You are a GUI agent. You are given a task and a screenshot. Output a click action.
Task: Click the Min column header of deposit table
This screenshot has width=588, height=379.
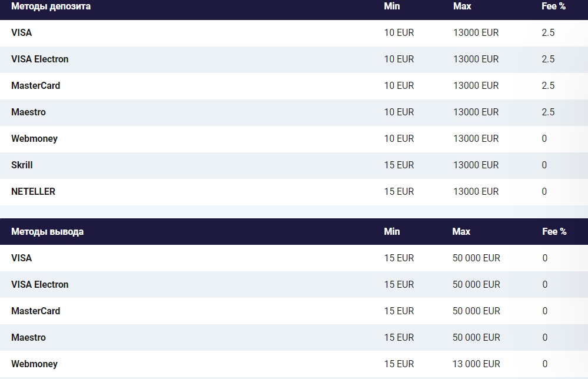(x=391, y=6)
